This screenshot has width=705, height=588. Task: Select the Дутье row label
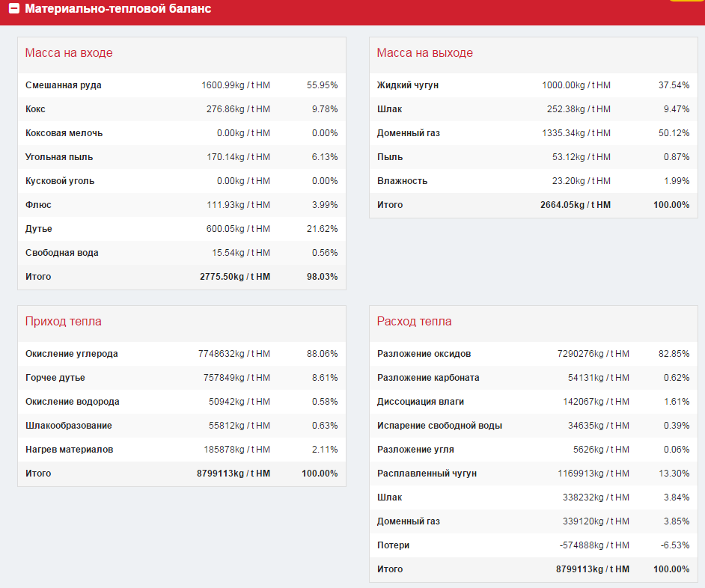click(x=39, y=229)
